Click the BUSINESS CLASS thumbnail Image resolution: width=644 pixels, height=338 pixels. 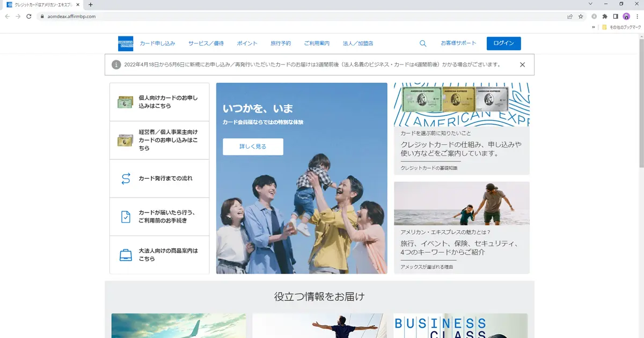[x=460, y=326]
